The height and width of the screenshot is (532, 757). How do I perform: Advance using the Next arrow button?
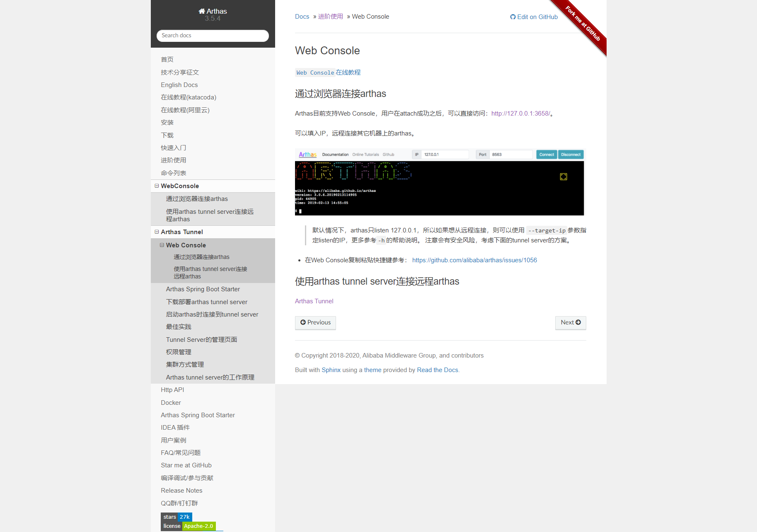571,322
